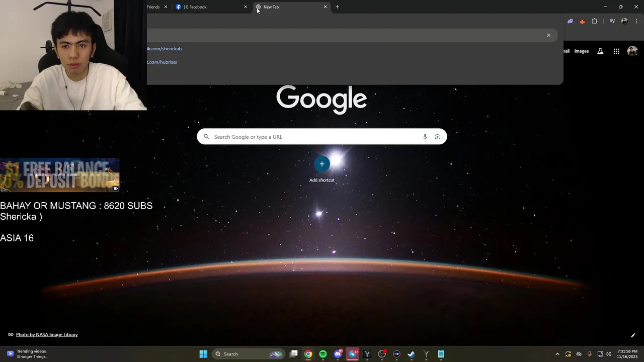Close the New Tab tab

tap(325, 7)
